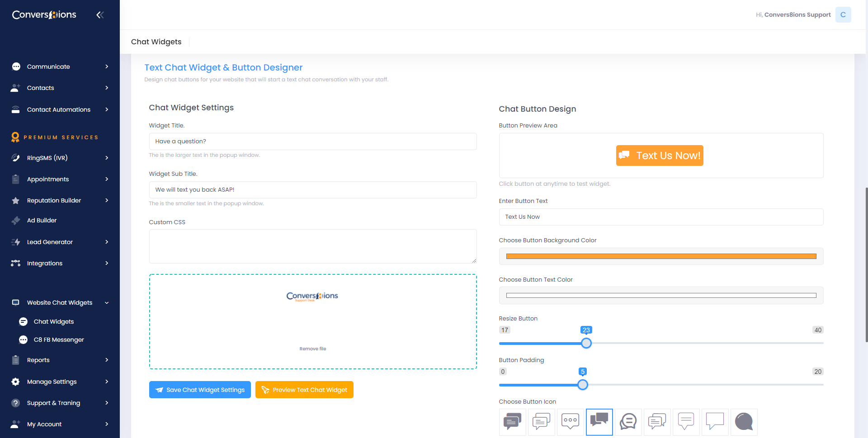Expand the Reputation Builder menu
The height and width of the screenshot is (438, 868).
pyautogui.click(x=60, y=200)
